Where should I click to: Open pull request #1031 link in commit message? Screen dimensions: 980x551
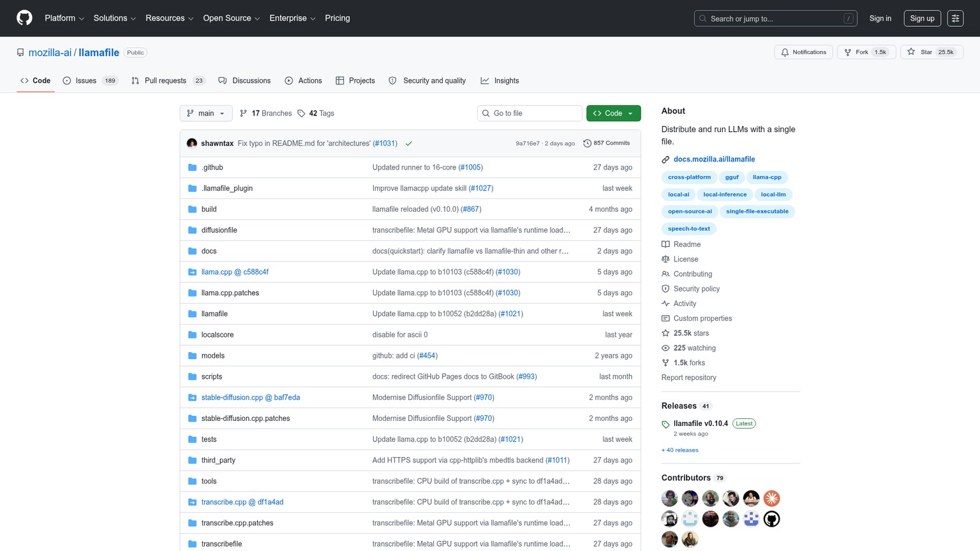[x=385, y=143]
